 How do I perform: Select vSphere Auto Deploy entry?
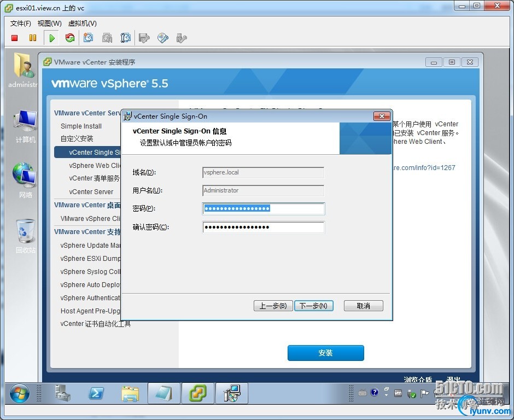pos(90,285)
